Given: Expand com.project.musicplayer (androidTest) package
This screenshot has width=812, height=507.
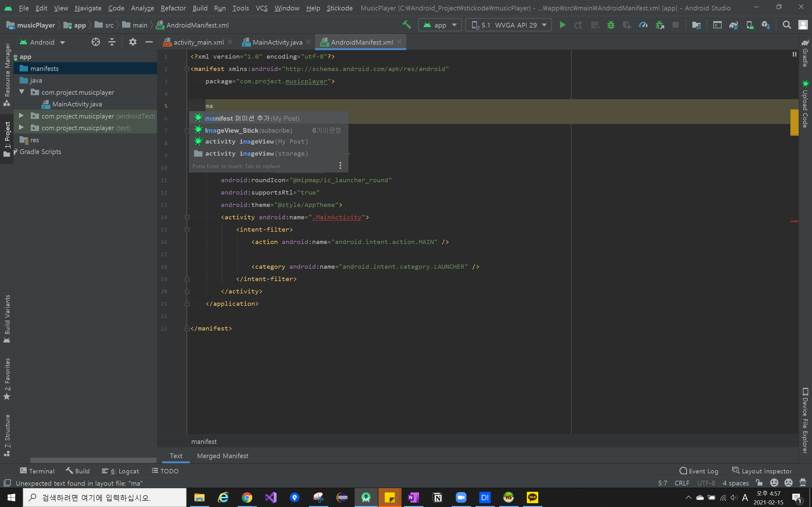Looking at the screenshot, I should pyautogui.click(x=21, y=116).
